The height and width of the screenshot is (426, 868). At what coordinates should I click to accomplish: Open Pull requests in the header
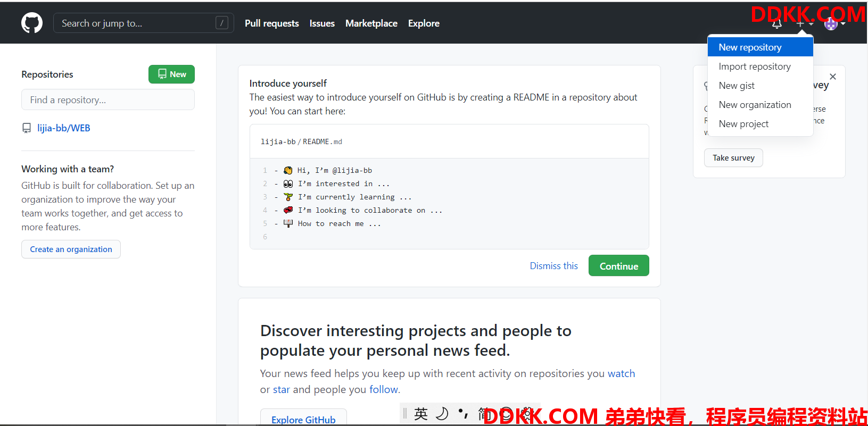tap(271, 23)
